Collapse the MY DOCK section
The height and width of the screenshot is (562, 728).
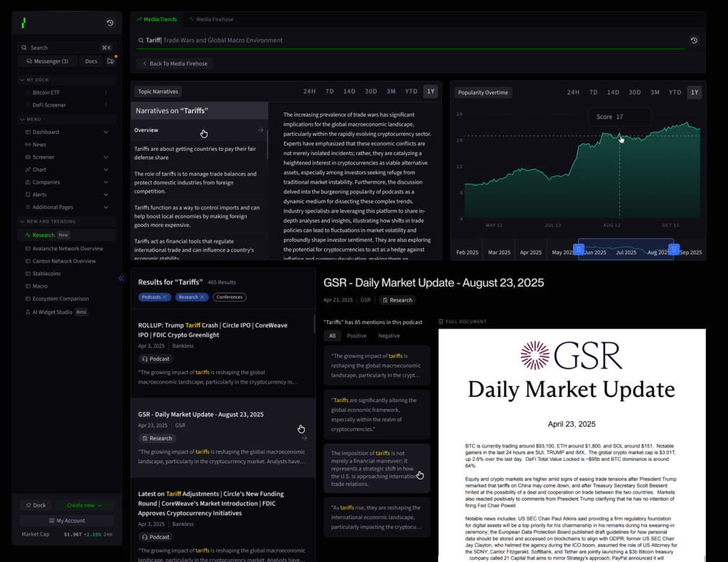[22, 80]
